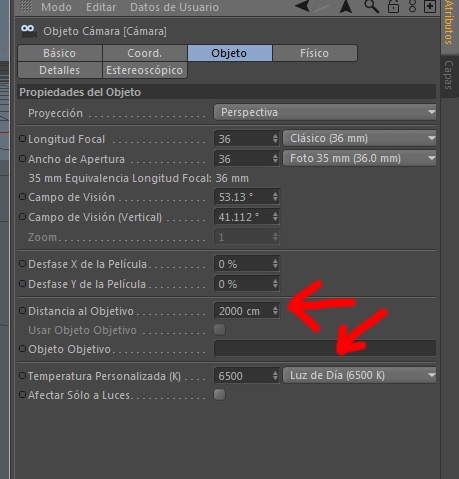Screen dimensions: 459x479
Task: Open the Editar menu
Action: 101,7
